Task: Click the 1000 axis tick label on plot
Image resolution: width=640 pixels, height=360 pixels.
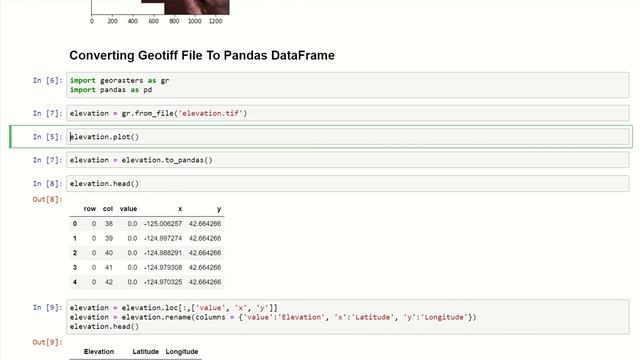Action: pos(194,21)
